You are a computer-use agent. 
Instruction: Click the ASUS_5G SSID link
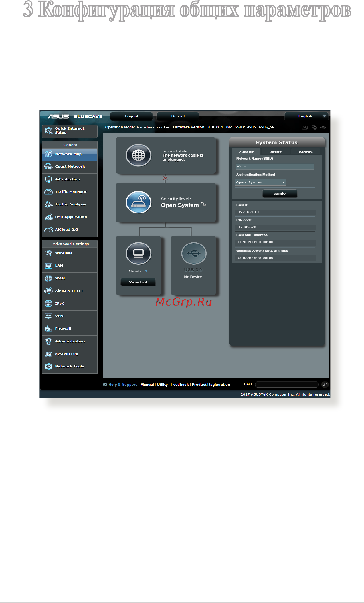click(266, 127)
